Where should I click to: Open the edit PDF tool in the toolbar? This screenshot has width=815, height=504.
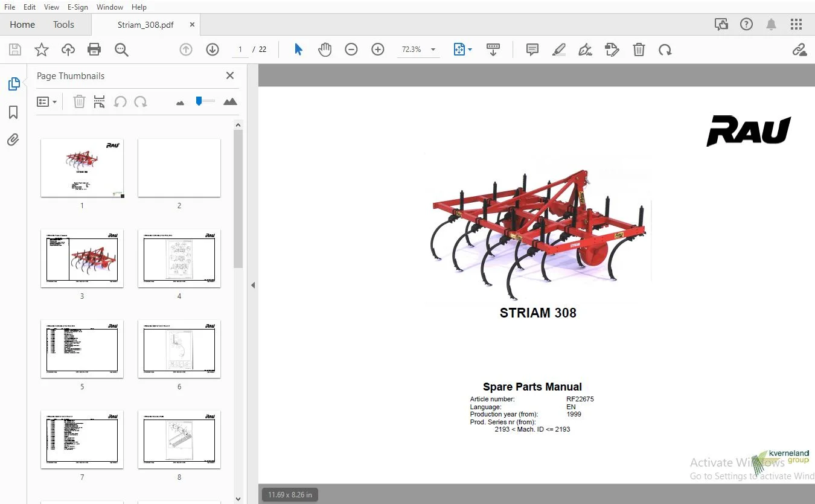pos(612,49)
